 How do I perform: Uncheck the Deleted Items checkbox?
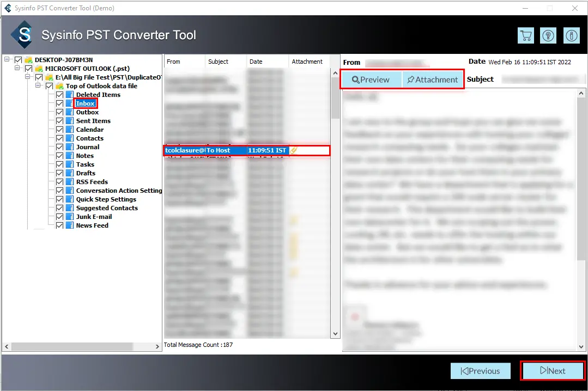60,95
